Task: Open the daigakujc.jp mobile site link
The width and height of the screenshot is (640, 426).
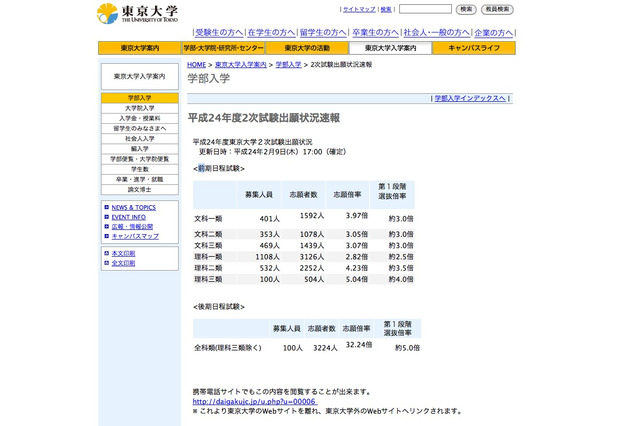Action: pyautogui.click(x=255, y=402)
